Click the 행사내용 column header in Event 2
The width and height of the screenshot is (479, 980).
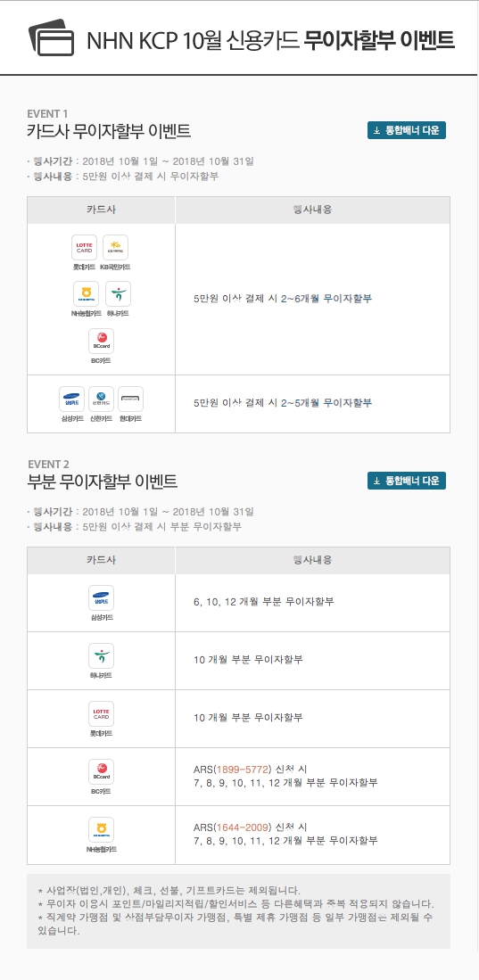point(313,561)
